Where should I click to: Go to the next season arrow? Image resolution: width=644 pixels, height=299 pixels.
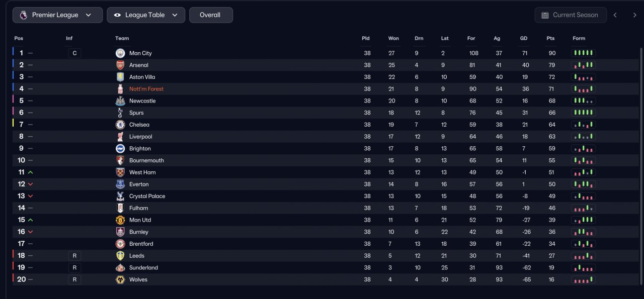click(634, 15)
